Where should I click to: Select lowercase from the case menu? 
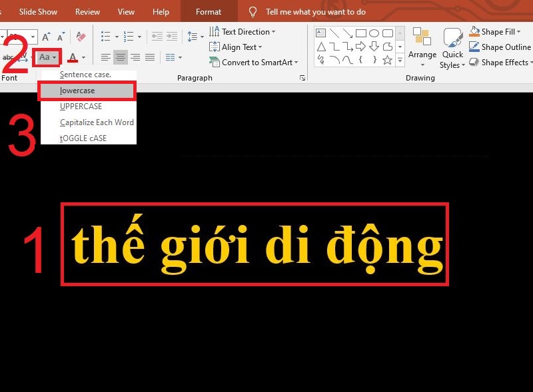point(79,90)
